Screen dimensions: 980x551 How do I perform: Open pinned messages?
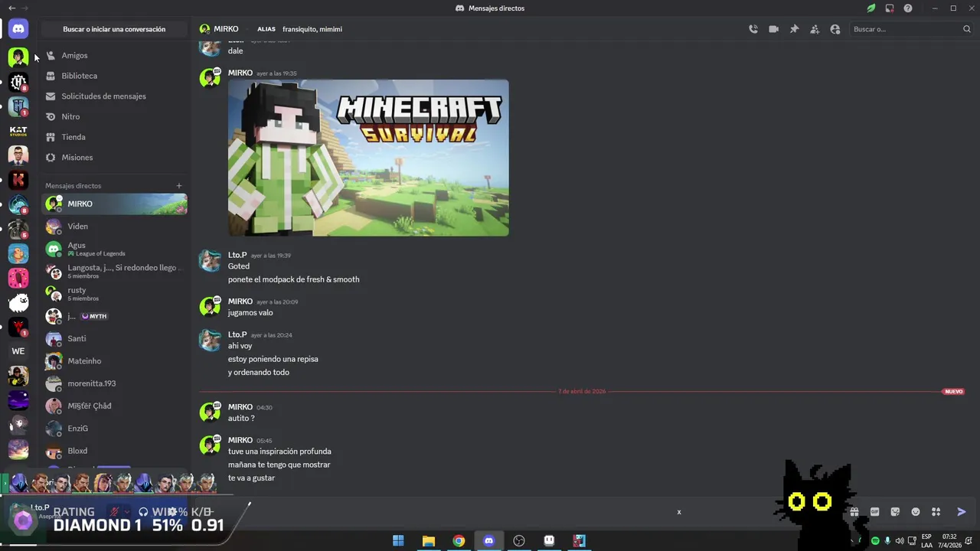(x=794, y=29)
